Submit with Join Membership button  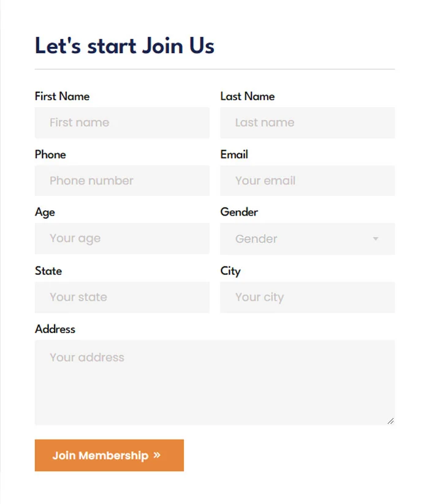pos(109,456)
